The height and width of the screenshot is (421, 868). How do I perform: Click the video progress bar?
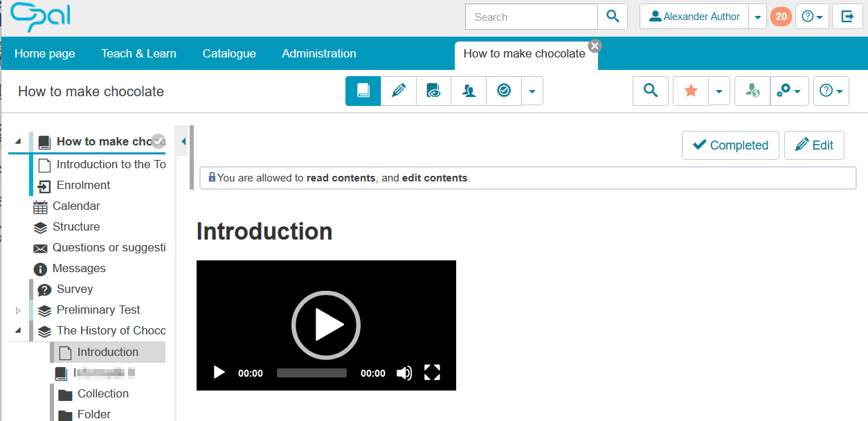pos(311,373)
